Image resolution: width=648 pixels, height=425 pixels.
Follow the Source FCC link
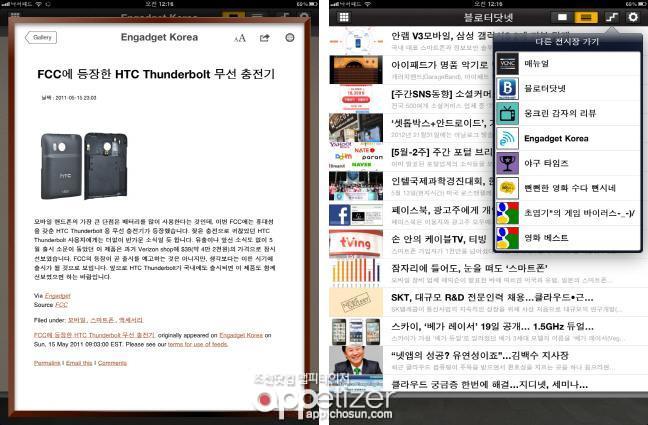tap(61, 305)
